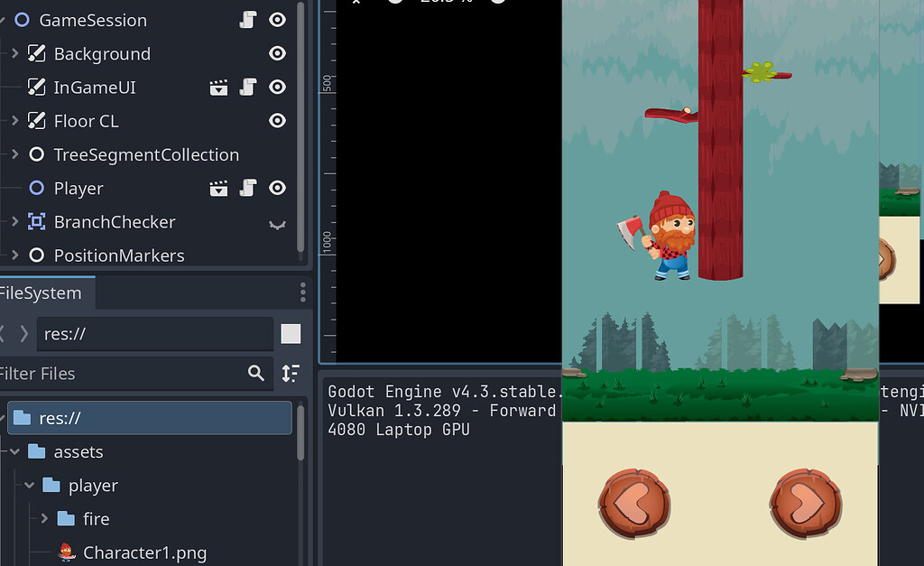Open the InGameUI instanced scene
The width and height of the screenshot is (924, 566).
[217, 88]
